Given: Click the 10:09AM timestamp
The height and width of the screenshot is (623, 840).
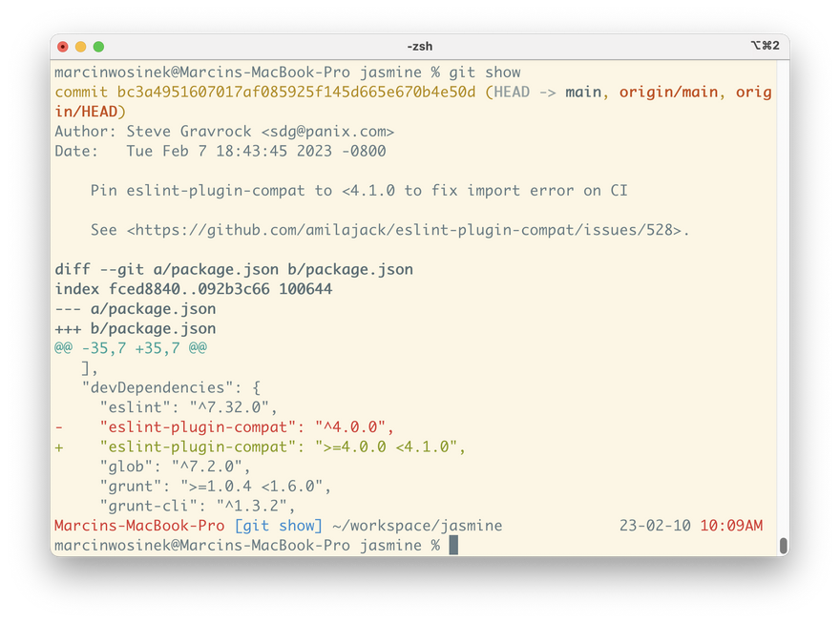Looking at the screenshot, I should pos(731,526).
